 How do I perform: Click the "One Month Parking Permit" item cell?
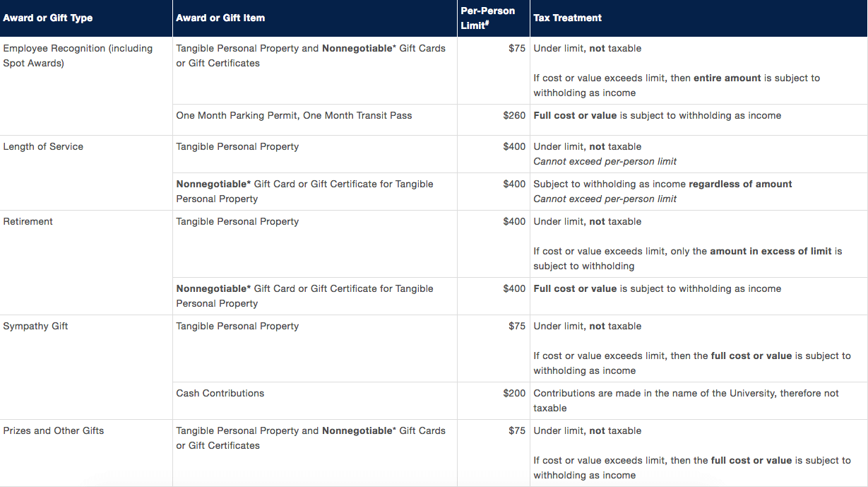point(237,116)
